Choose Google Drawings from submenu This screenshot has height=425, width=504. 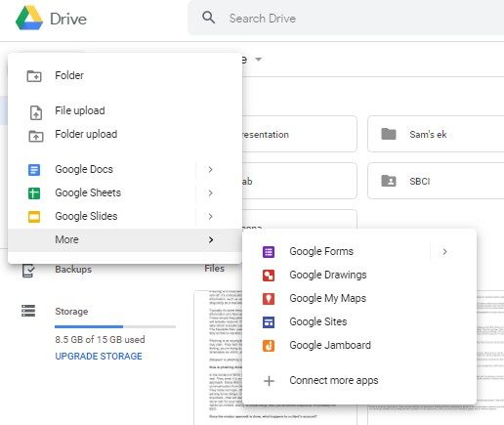point(359,276)
